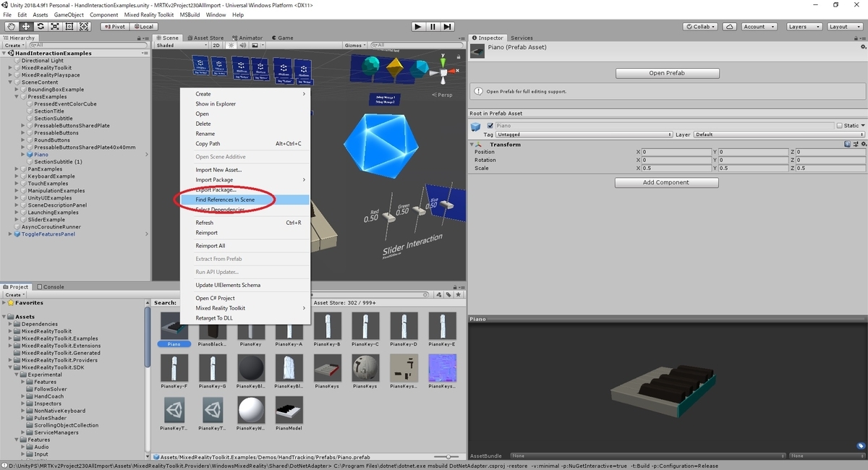The width and height of the screenshot is (868, 470).
Task: Click Position X input field
Action: (x=676, y=152)
